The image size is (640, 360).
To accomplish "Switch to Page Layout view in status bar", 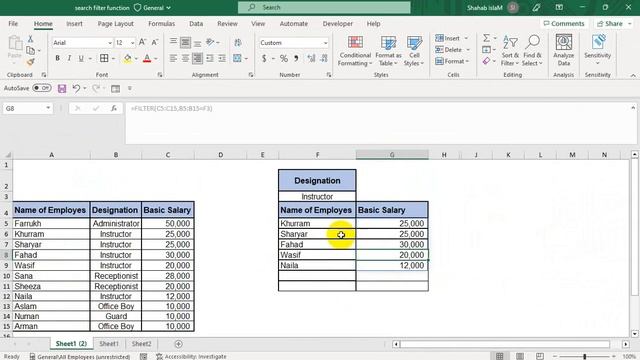I will click(520, 356).
